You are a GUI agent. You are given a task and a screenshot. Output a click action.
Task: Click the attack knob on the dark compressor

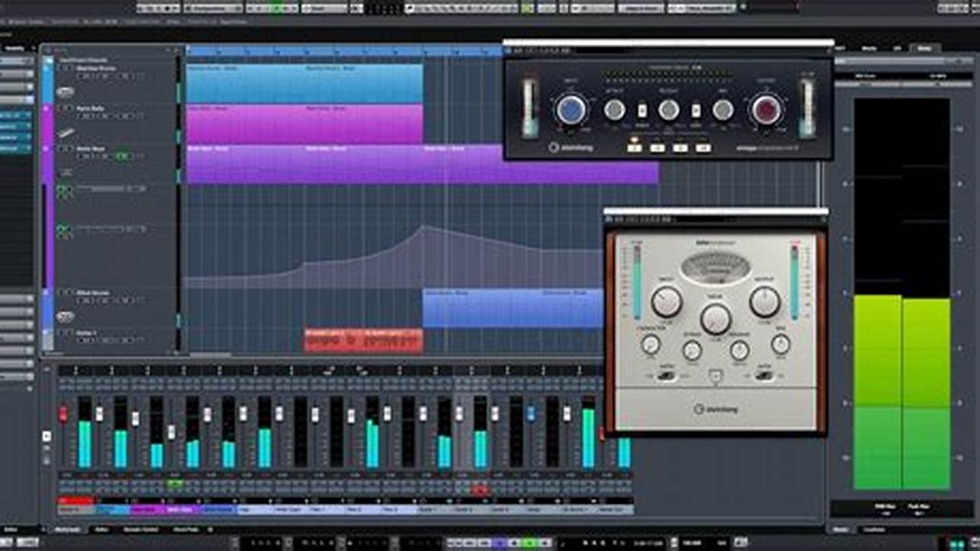point(615,110)
